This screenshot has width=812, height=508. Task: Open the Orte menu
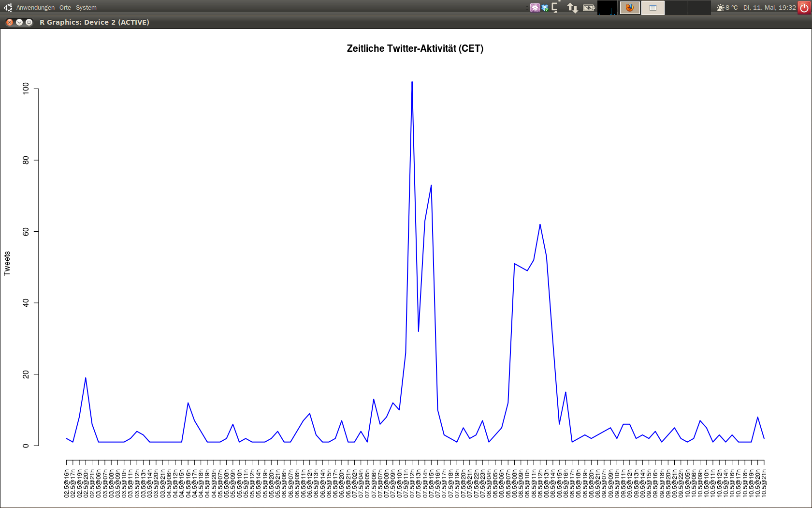(x=65, y=8)
